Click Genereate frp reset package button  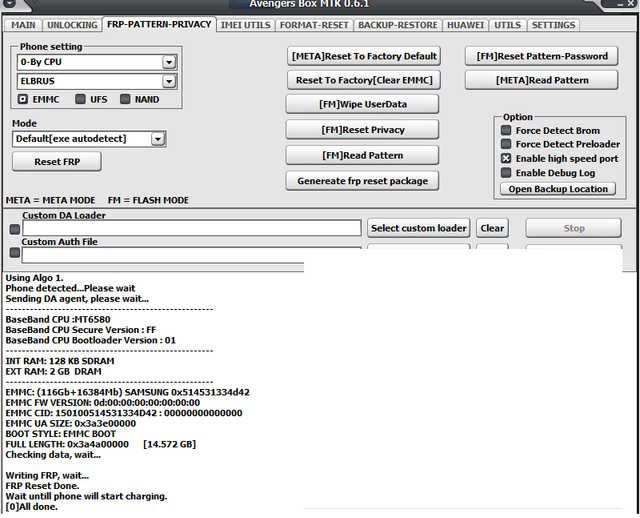pyautogui.click(x=362, y=181)
